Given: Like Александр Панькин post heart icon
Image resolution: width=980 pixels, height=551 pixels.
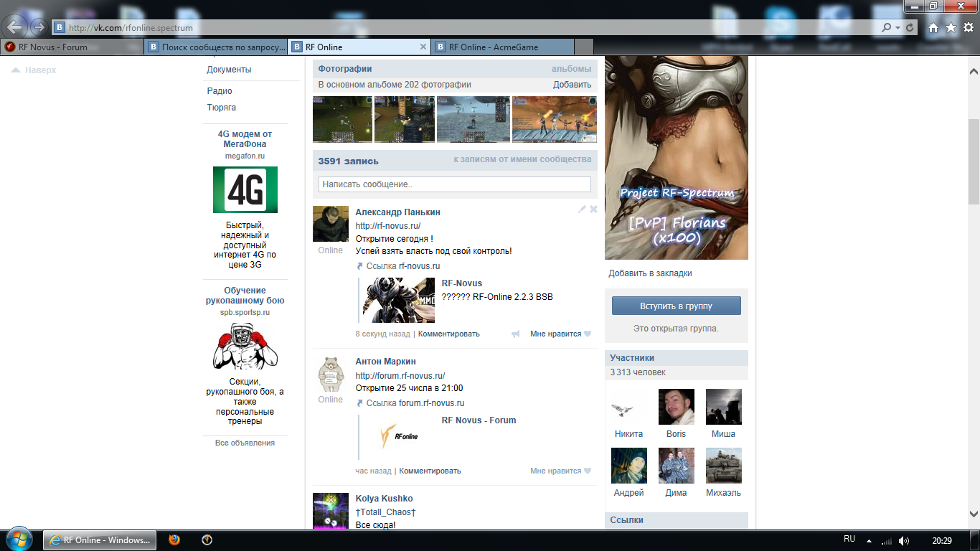Looking at the screenshot, I should 588,334.
